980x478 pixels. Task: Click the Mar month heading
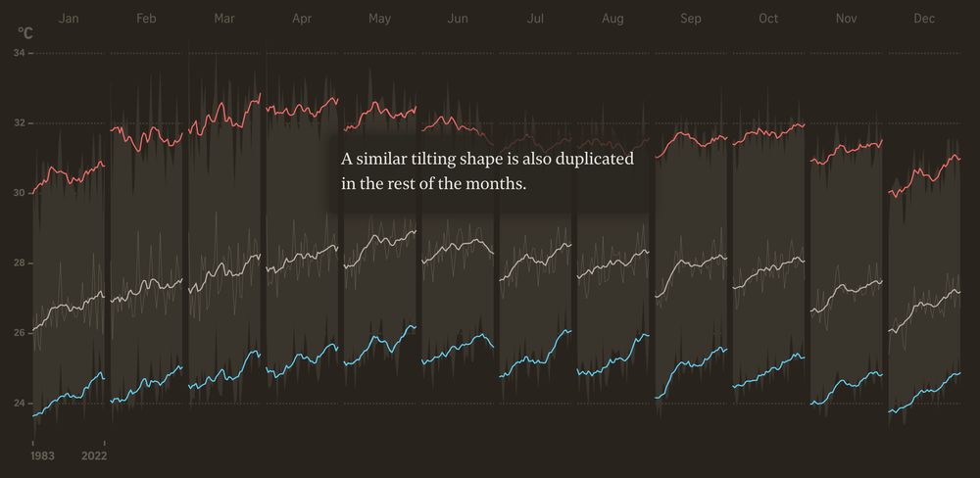(x=223, y=19)
